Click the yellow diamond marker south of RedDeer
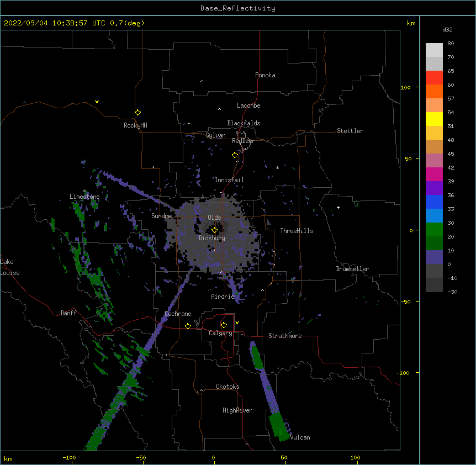 tap(235, 155)
